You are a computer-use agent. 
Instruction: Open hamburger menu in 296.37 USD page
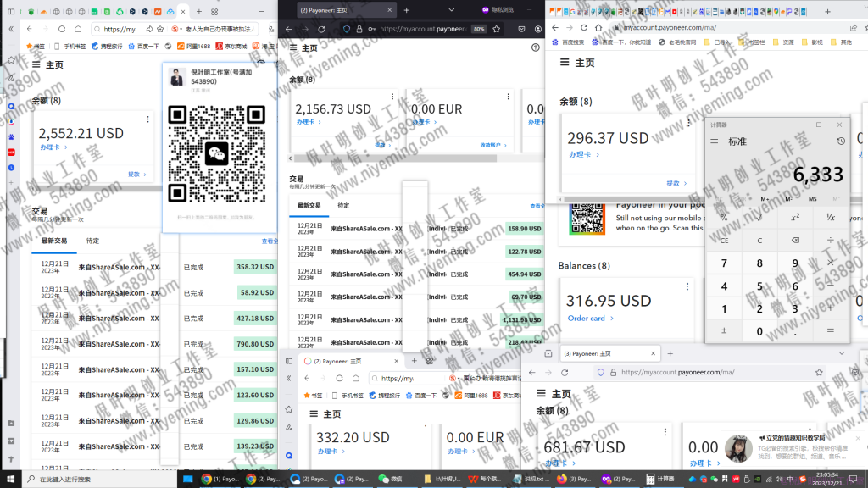(x=564, y=63)
